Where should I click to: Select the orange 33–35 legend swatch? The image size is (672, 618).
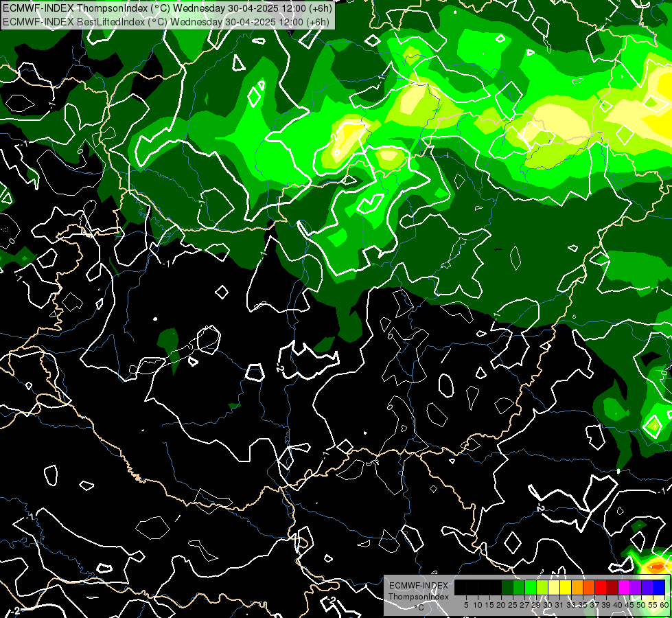[577, 587]
